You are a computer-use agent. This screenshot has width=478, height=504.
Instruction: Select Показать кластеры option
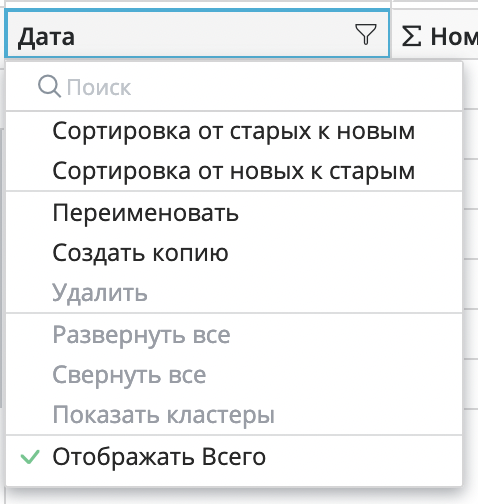click(x=234, y=415)
